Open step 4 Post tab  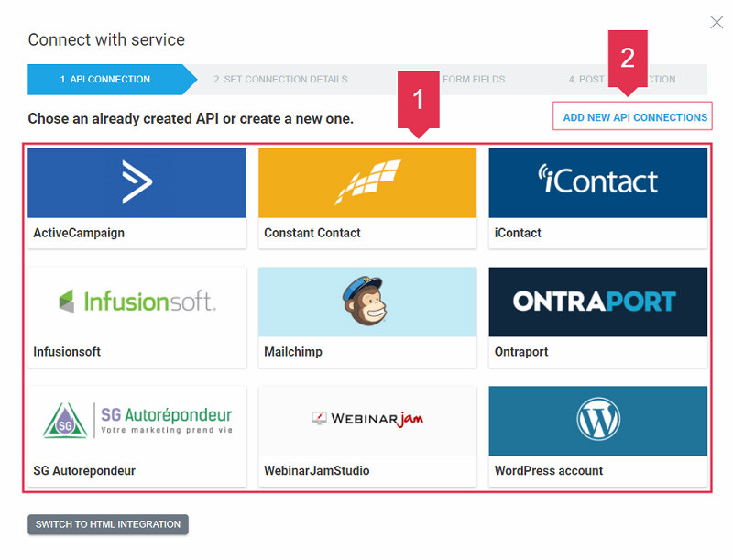[622, 80]
